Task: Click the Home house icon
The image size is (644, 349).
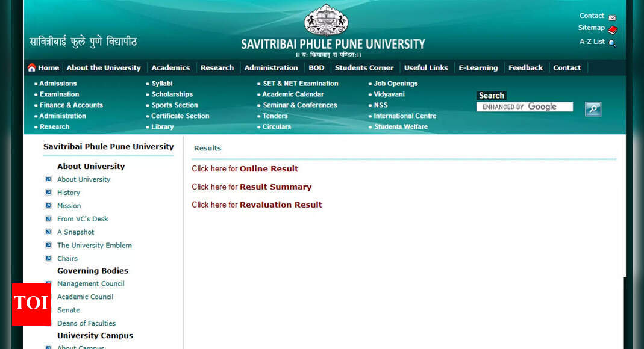Action: 32,68
